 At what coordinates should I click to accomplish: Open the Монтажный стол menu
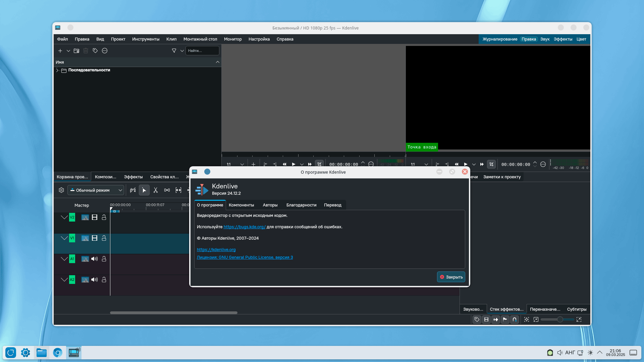[200, 39]
